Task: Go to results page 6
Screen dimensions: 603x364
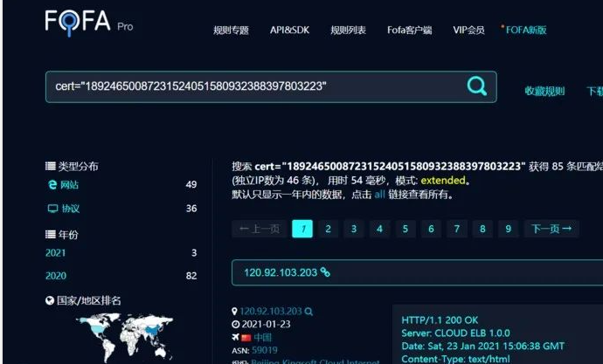Action: [431, 229]
